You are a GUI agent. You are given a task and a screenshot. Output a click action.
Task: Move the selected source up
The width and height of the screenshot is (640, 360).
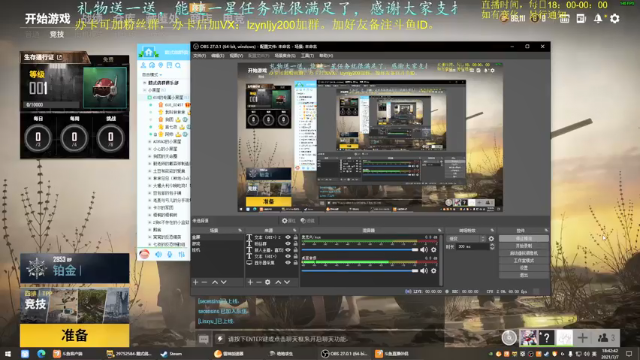[278, 282]
